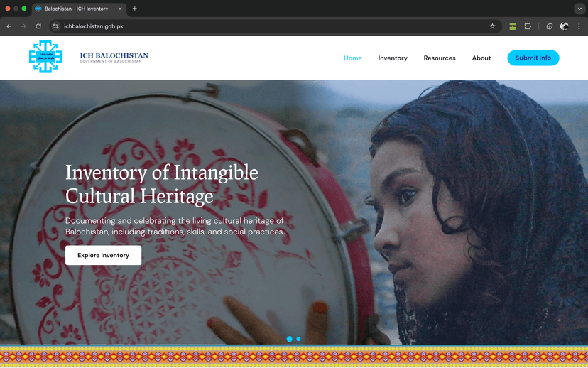Open the browser extensions puzzle icon
Viewport: 588px width, 368px height.
click(528, 26)
